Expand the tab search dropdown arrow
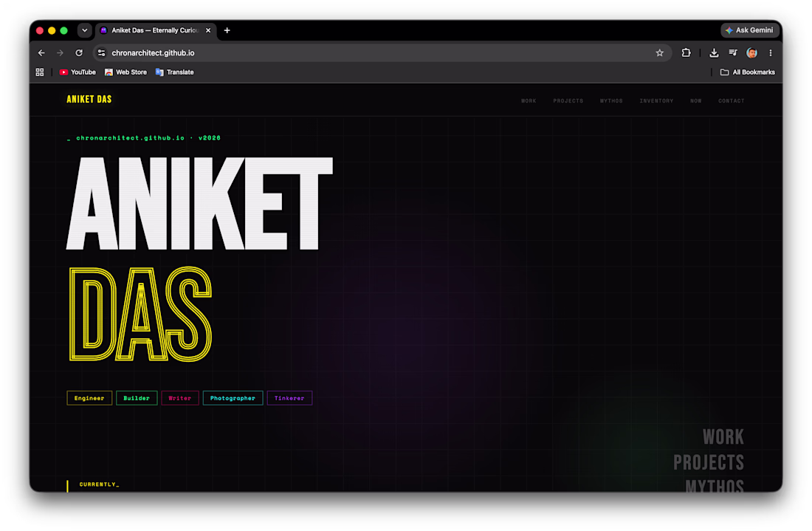Screen dimensions: 812x531 point(84,30)
